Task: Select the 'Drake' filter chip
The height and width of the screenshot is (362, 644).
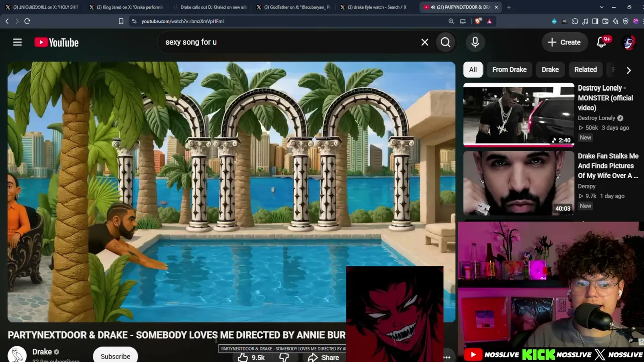Action: click(x=550, y=70)
